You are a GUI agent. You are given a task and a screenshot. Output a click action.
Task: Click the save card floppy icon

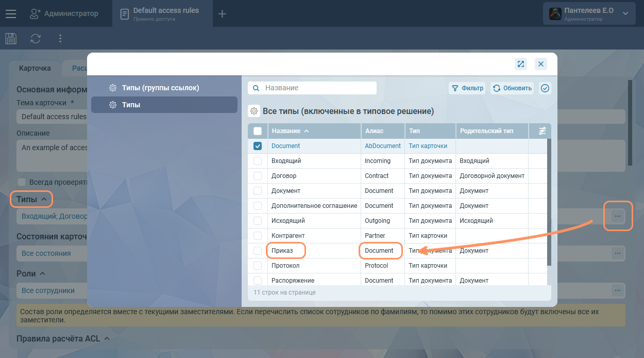pyautogui.click(x=11, y=39)
